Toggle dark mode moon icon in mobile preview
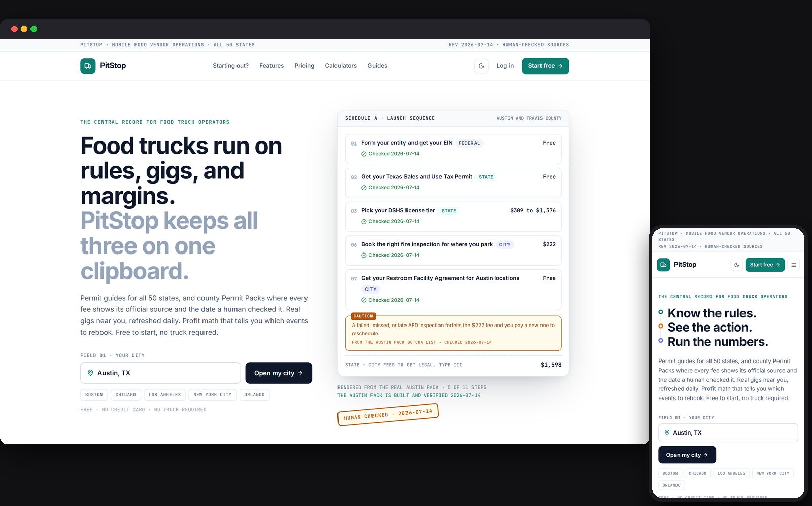The height and width of the screenshot is (506, 812). [737, 265]
